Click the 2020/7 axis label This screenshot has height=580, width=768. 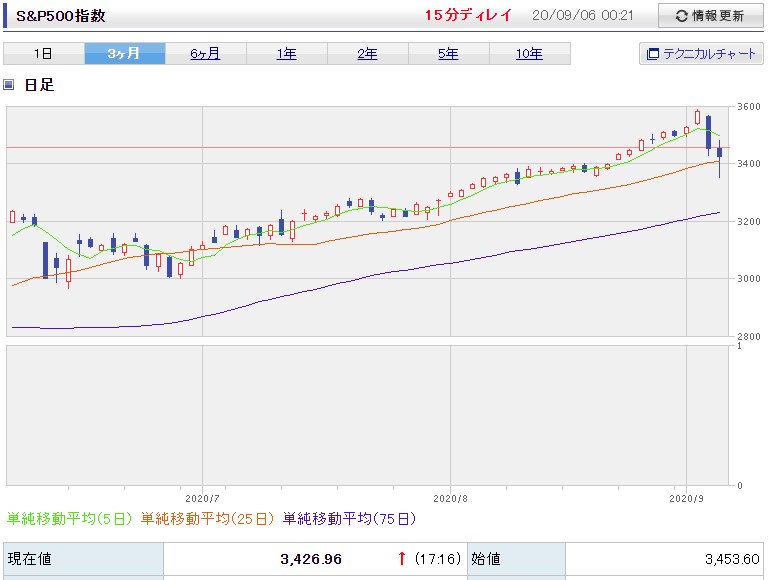tap(202, 499)
